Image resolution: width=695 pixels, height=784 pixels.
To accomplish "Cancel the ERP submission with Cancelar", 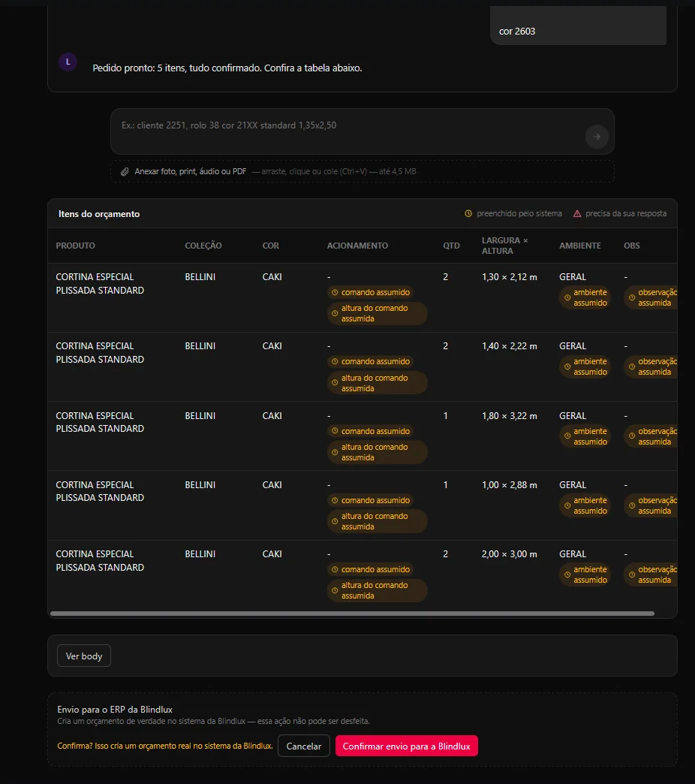I will (x=304, y=746).
